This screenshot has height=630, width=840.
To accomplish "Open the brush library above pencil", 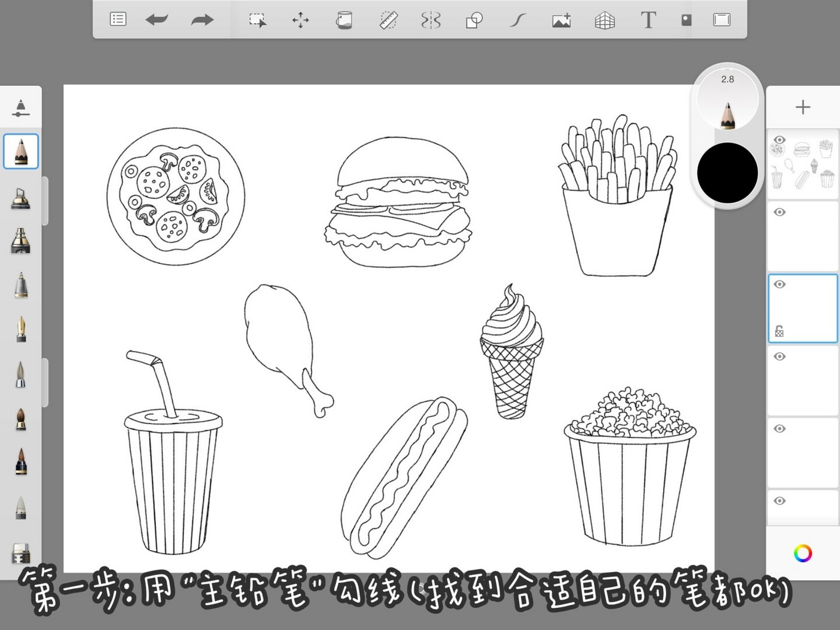I will (x=21, y=108).
